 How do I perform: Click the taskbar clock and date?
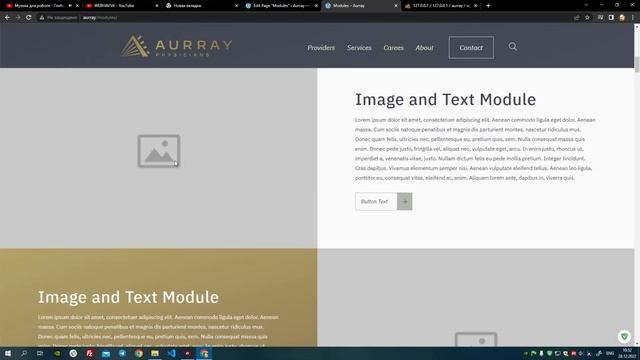point(628,353)
